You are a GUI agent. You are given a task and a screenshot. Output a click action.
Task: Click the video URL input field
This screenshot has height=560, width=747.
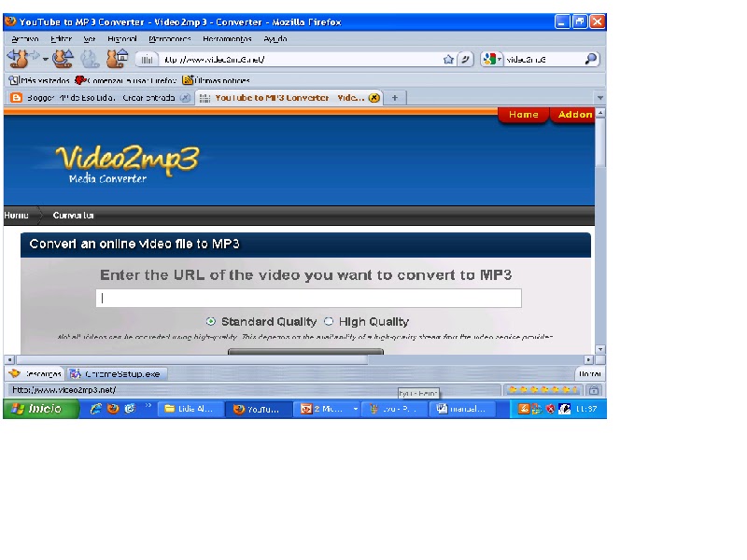coord(309,298)
